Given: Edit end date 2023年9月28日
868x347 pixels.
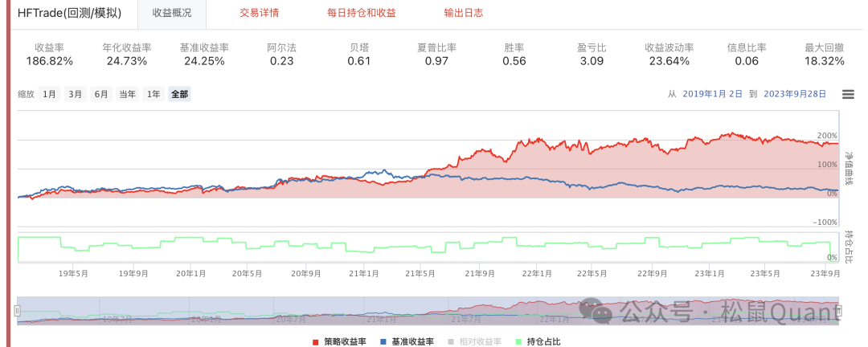Looking at the screenshot, I should coord(795,94).
